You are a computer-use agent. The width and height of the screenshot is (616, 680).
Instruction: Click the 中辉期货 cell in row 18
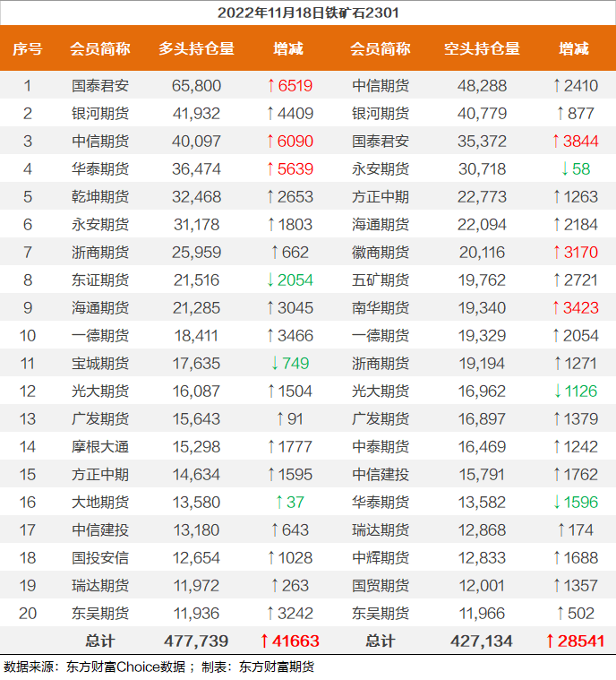[x=381, y=558]
